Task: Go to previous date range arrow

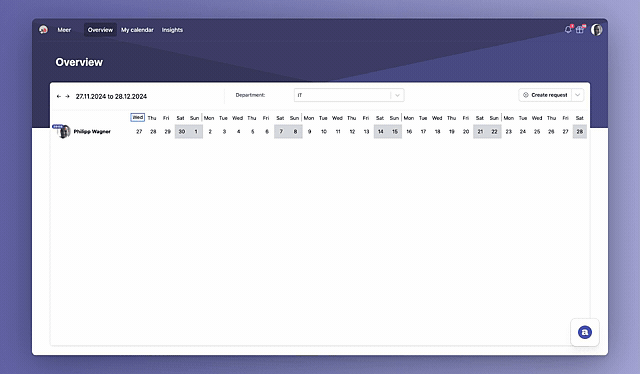Action: 59,96
